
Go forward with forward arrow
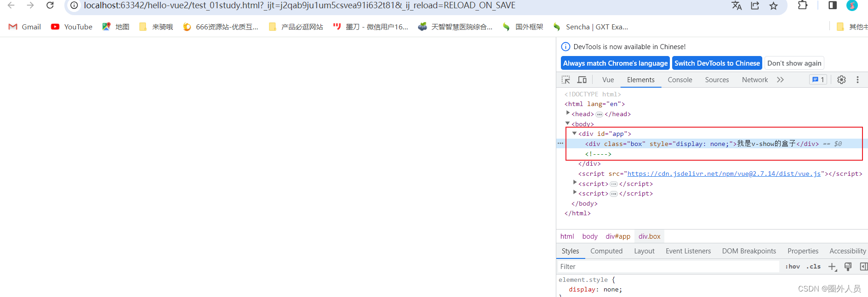click(30, 6)
